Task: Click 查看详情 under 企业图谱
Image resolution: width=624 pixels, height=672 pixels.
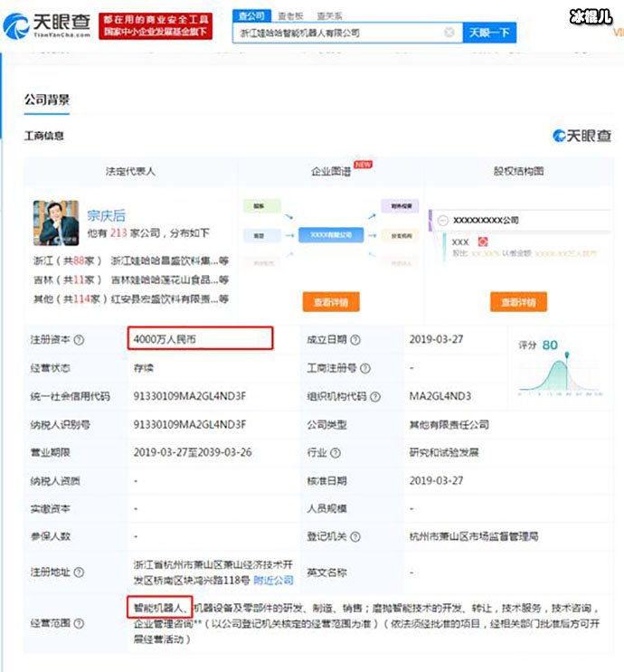Action: click(331, 302)
